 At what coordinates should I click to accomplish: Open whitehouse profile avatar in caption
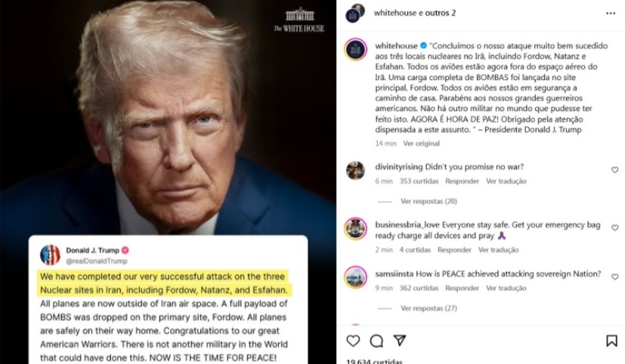click(355, 50)
